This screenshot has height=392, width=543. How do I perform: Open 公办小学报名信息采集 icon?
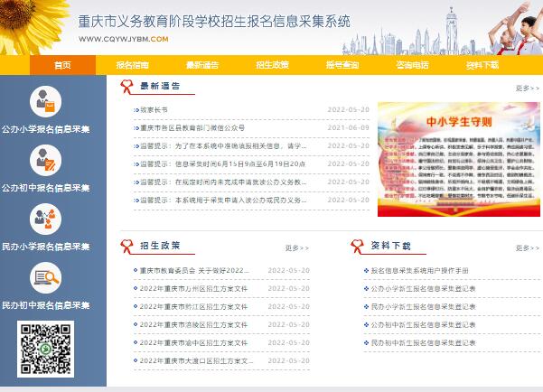(45, 101)
